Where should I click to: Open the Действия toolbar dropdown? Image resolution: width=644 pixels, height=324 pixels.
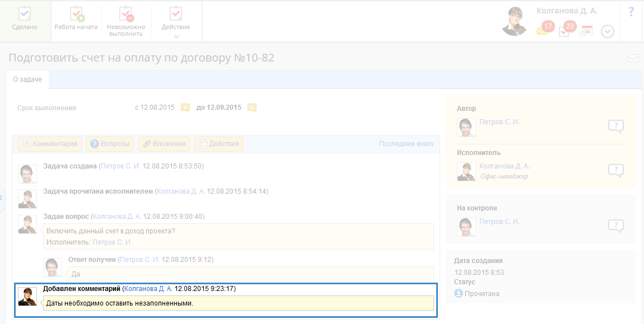[x=176, y=22]
